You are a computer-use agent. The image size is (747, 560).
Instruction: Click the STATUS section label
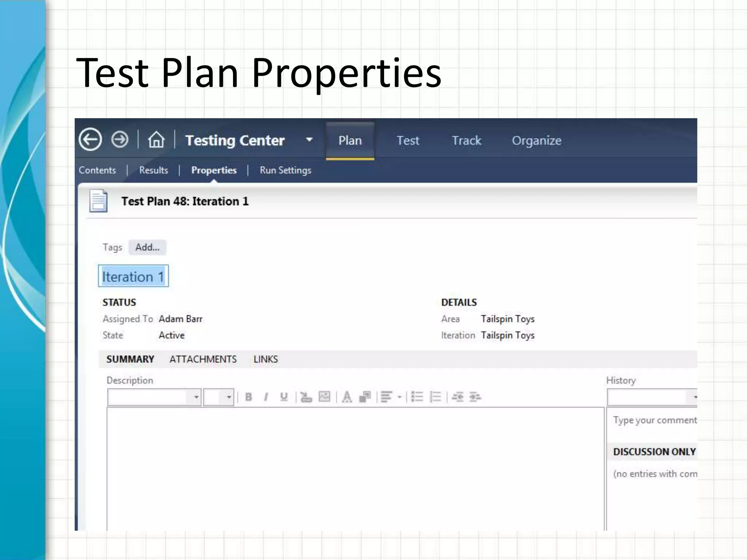click(119, 303)
